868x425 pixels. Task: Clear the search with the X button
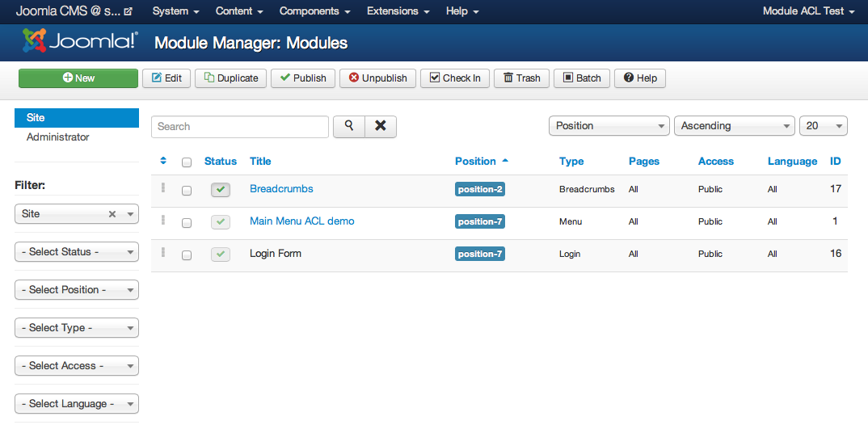point(381,126)
